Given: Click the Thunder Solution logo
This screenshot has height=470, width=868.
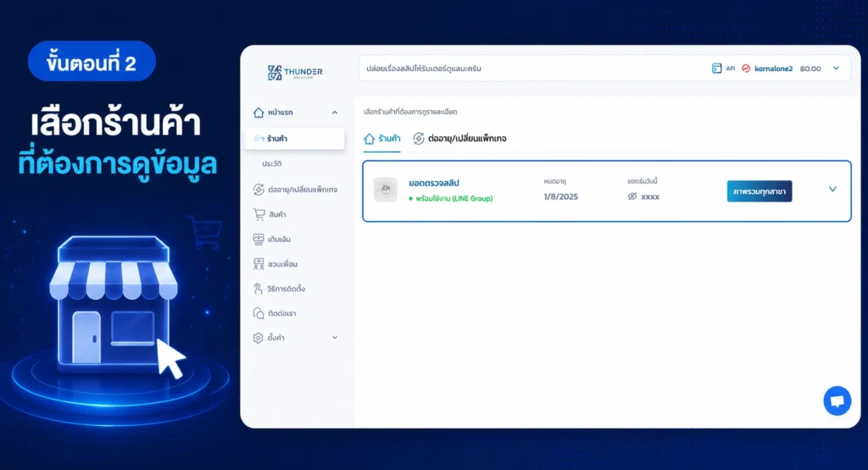Looking at the screenshot, I should 294,73.
